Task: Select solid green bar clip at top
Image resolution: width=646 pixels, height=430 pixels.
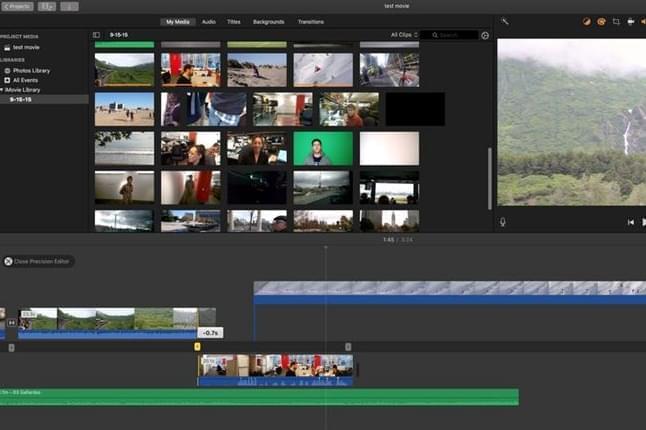Action: tap(124, 44)
